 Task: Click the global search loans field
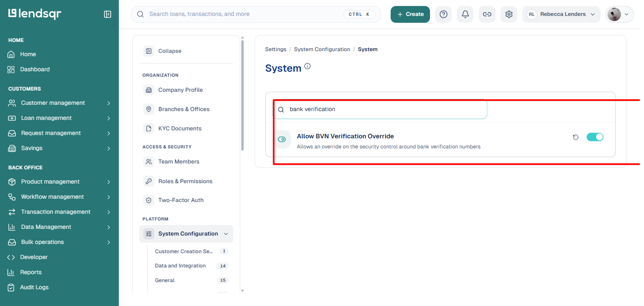point(256,14)
